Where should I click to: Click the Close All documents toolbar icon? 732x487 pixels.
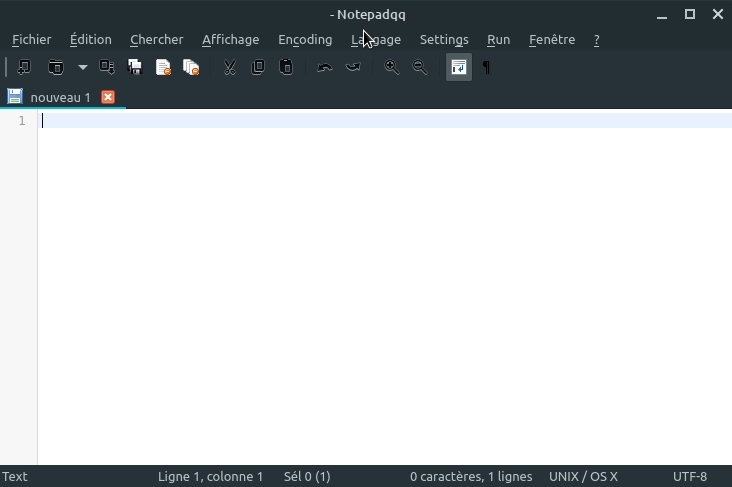tap(191, 67)
